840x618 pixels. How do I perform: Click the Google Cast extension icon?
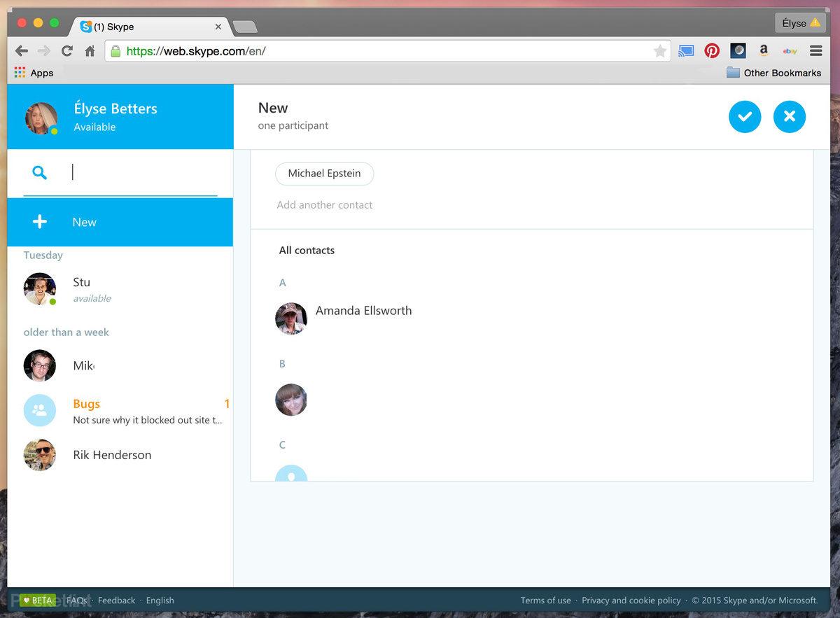[686, 50]
